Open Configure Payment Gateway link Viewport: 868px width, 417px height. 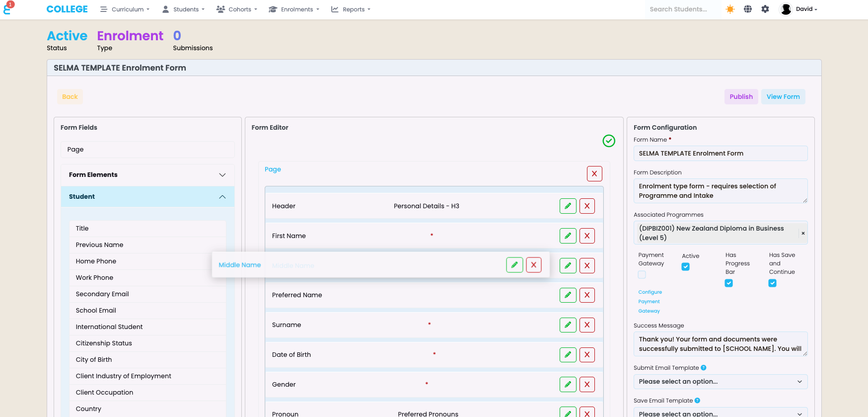(650, 302)
